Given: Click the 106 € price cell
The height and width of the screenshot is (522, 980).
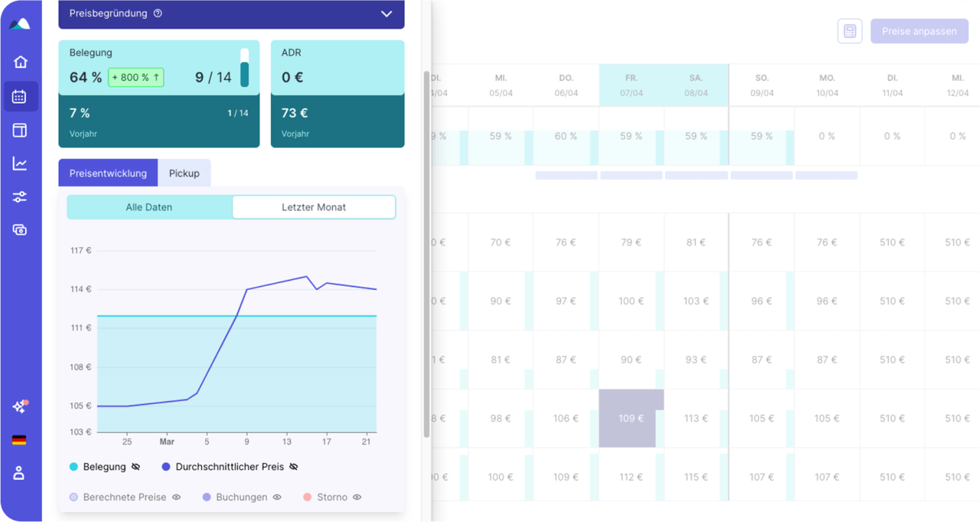Looking at the screenshot, I should click(566, 419).
